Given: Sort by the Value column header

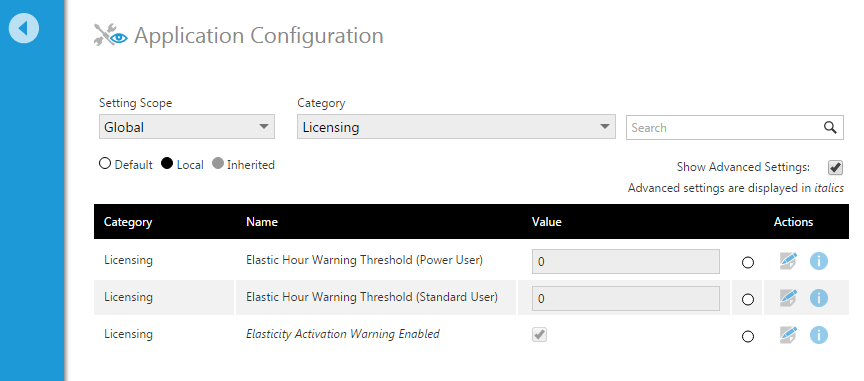Looking at the screenshot, I should coord(547,222).
